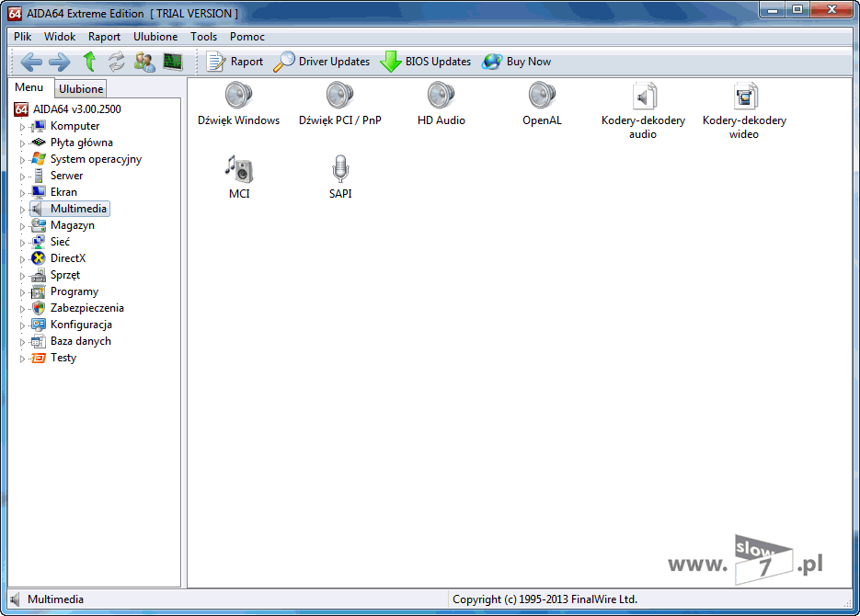Expand the Sieć tree node

click(x=22, y=243)
